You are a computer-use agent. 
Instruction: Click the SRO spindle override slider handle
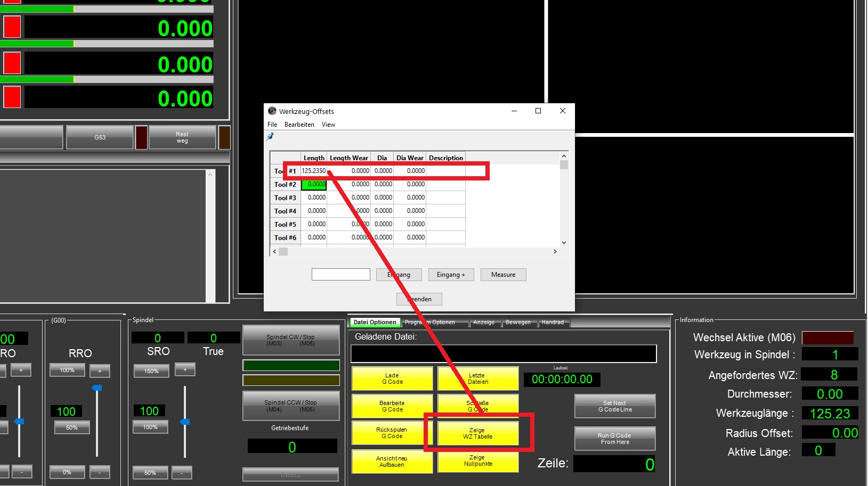tap(185, 422)
